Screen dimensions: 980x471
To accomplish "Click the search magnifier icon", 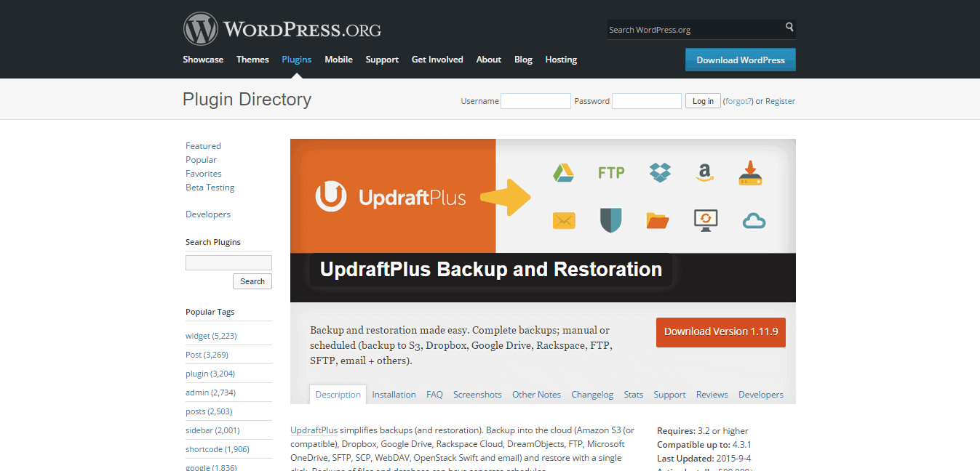I will point(789,26).
